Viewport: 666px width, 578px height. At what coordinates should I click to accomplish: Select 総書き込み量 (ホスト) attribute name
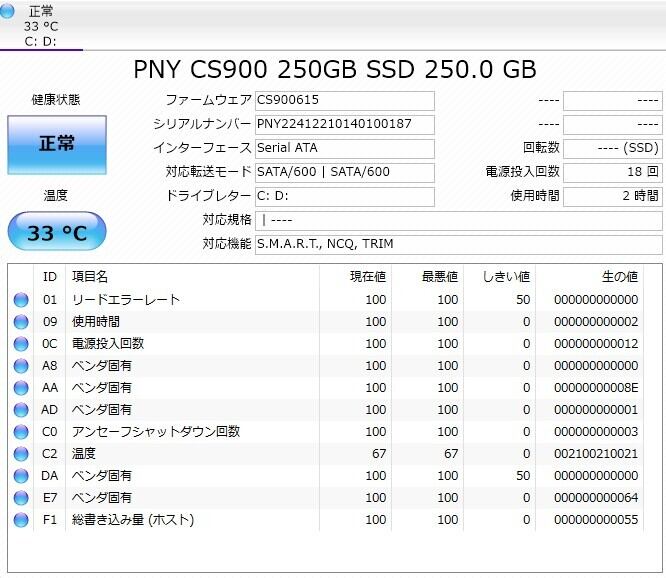tap(133, 520)
